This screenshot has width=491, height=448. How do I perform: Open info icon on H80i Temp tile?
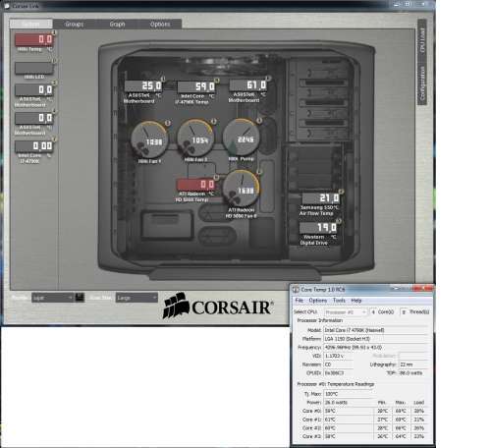[x=54, y=32]
